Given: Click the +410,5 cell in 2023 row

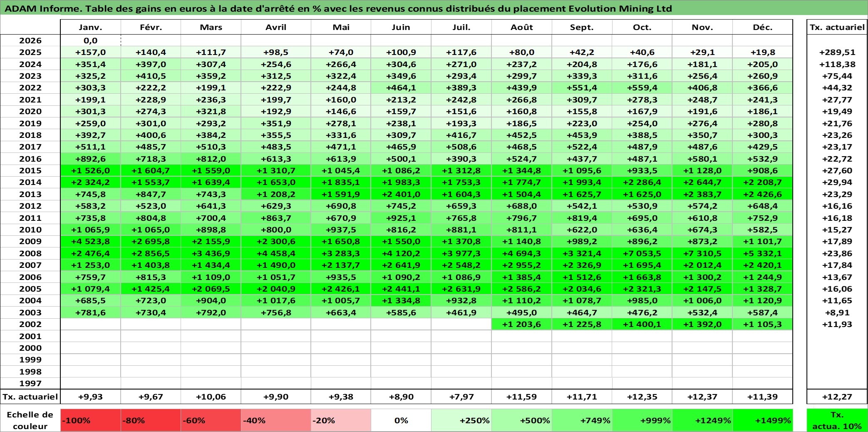Looking at the screenshot, I should [151, 76].
